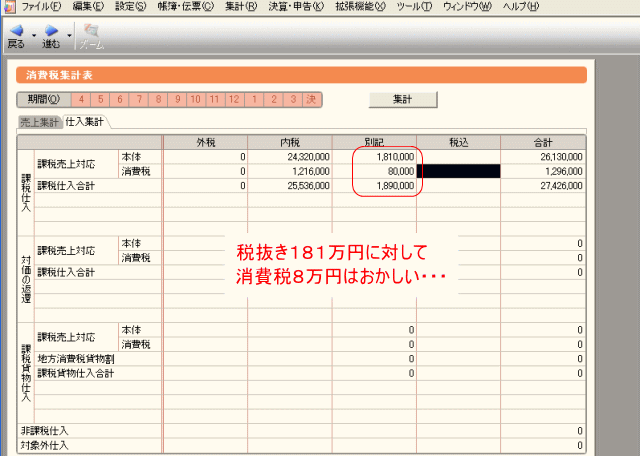Viewport: 640px width, 456px height.
Task: Open the 戻る history dropdown arrow
Action: tap(34, 36)
